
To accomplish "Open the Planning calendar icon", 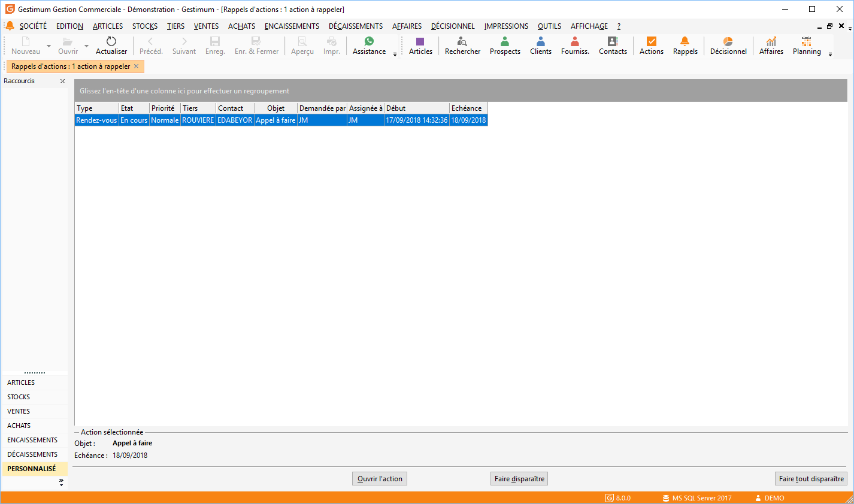I will (807, 41).
